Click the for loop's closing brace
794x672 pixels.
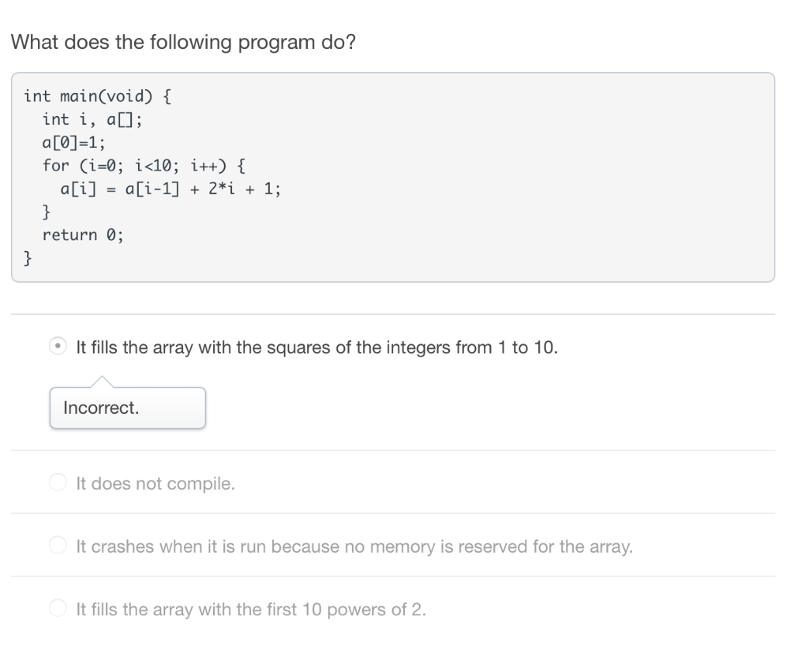point(47,212)
